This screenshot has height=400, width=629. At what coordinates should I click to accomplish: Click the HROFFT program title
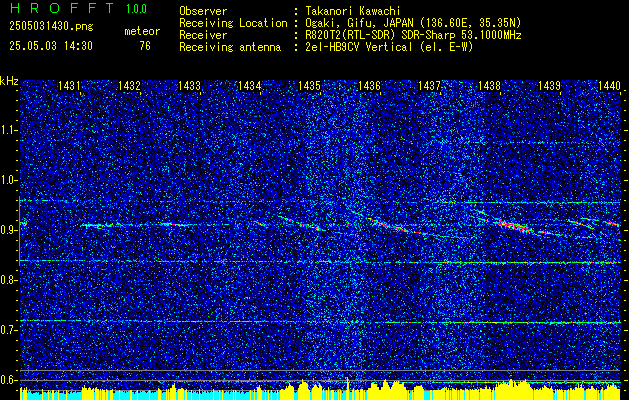(x=62, y=8)
